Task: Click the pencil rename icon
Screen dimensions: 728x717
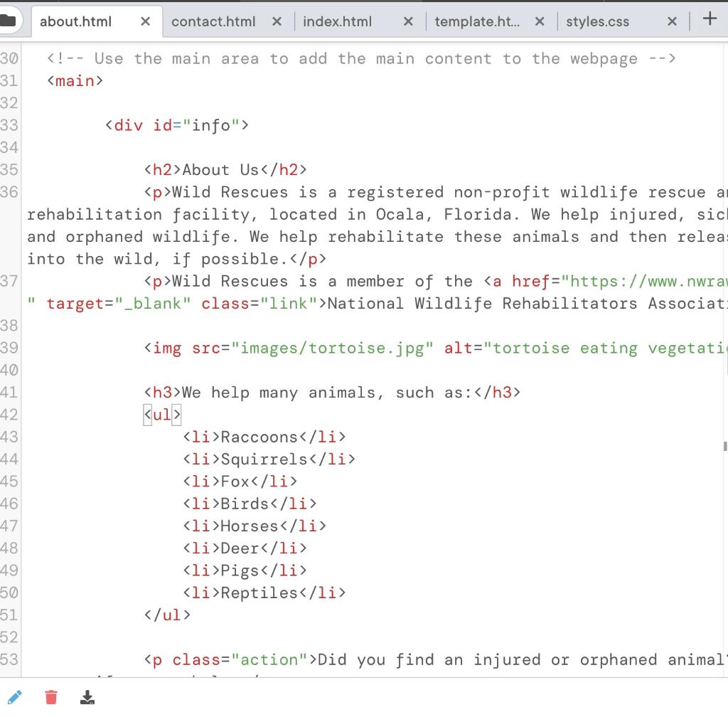Action: pos(14,697)
